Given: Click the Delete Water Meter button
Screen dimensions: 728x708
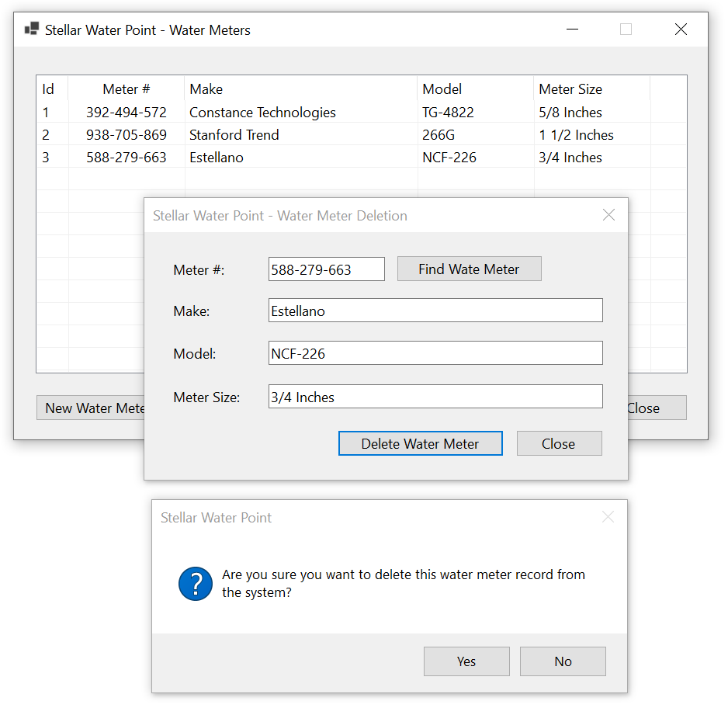Looking at the screenshot, I should click(x=420, y=443).
